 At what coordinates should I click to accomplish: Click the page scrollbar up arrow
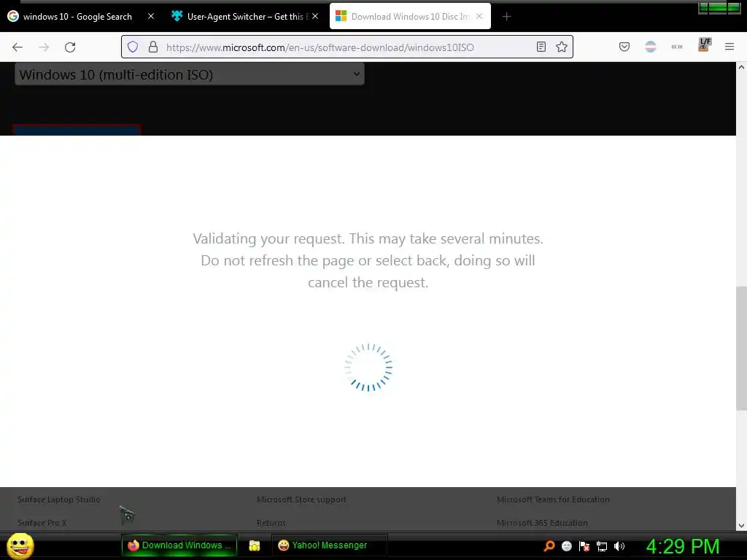741,67
